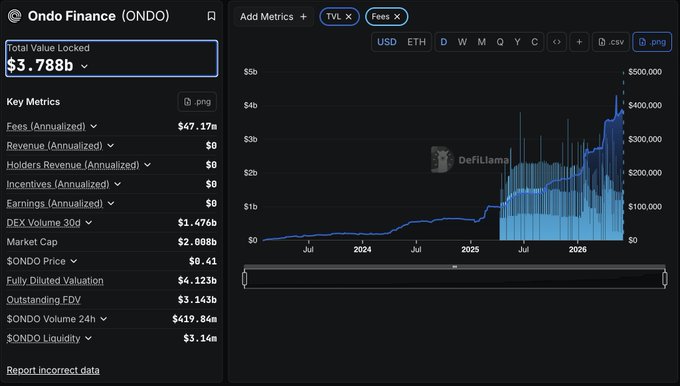Click the Market Cap label
Viewport: 680px width, 386px height.
(32, 242)
